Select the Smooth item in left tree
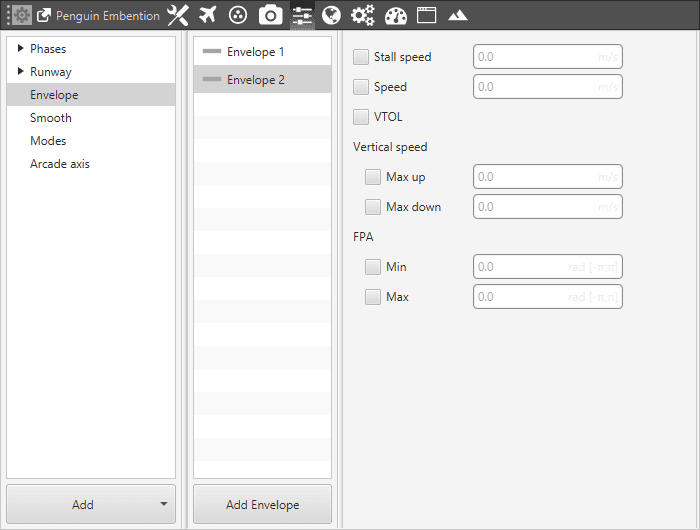The height and width of the screenshot is (530, 700). tap(91, 118)
